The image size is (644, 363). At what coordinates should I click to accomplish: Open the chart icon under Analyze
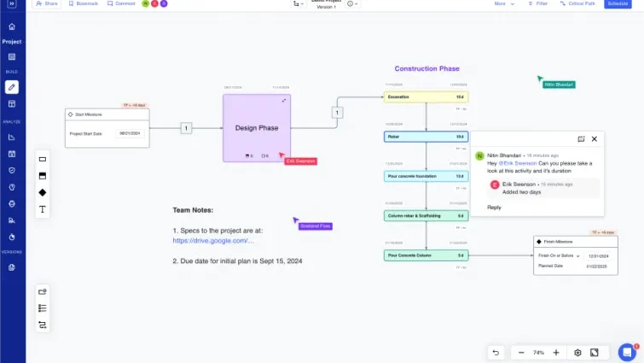pos(11,138)
